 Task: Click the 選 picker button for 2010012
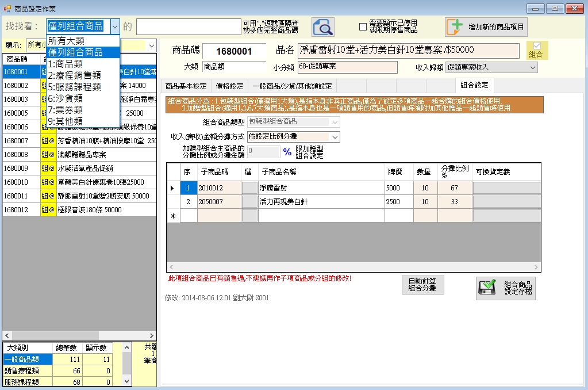pos(249,188)
